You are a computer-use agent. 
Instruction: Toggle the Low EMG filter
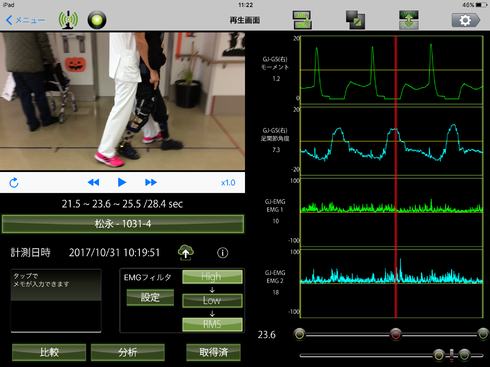[212, 300]
